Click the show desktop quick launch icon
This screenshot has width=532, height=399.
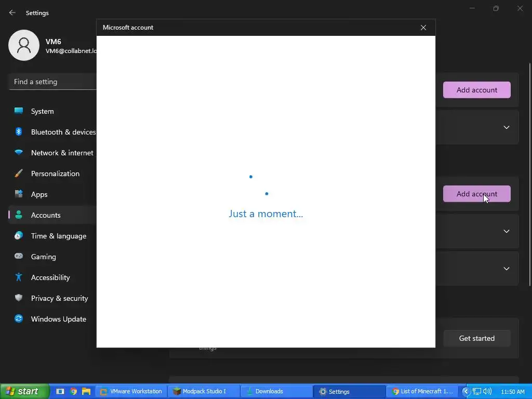click(60, 391)
